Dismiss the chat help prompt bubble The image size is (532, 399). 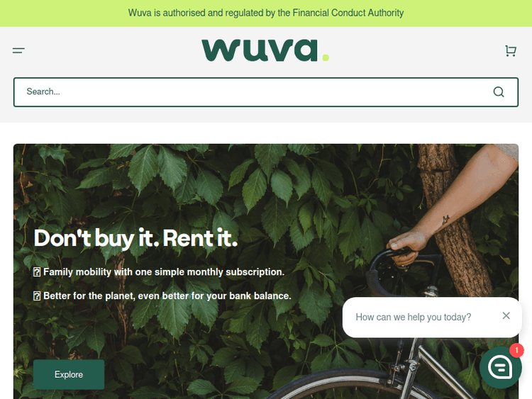[x=506, y=315]
